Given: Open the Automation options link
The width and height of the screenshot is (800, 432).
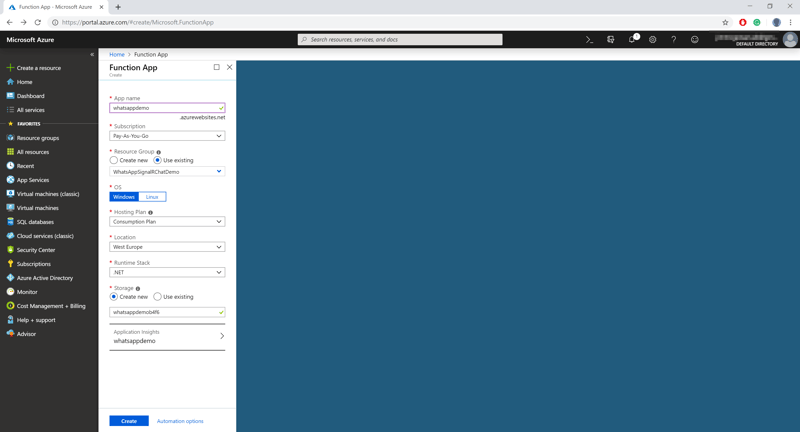Looking at the screenshot, I should click(180, 421).
